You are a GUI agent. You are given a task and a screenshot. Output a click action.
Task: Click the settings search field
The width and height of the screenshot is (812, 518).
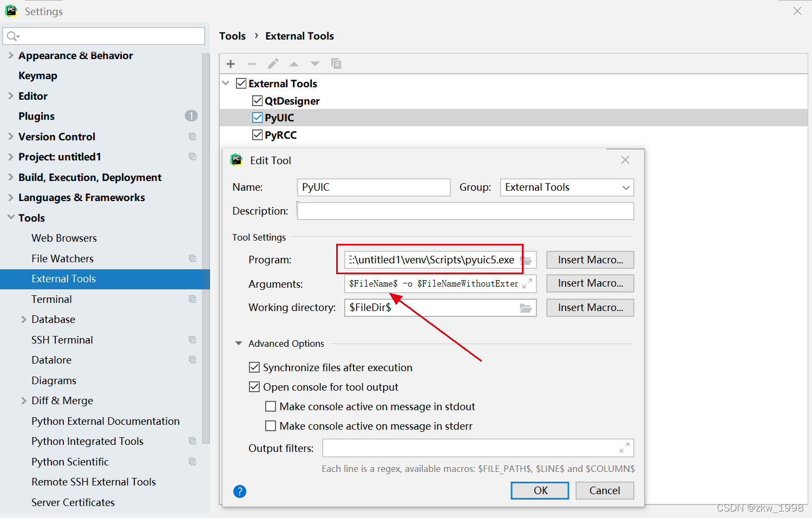[103, 36]
